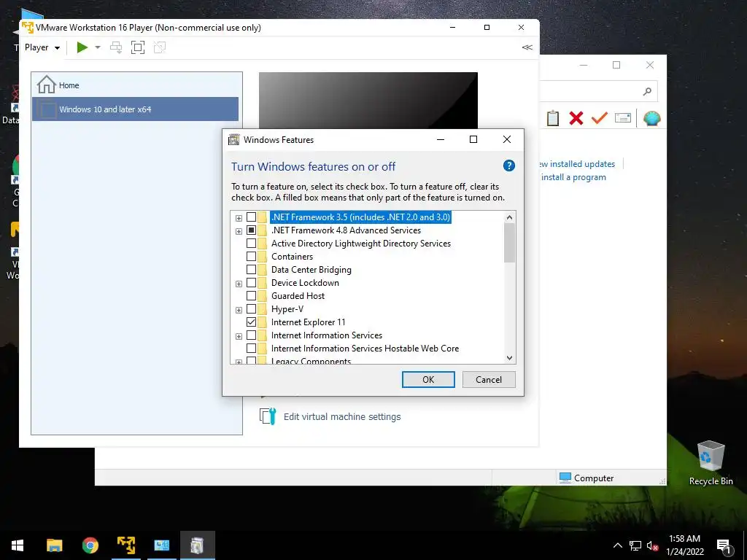This screenshot has width=747, height=560.
Task: Click the taskbar clock showing 1:58 AM
Action: click(684, 545)
